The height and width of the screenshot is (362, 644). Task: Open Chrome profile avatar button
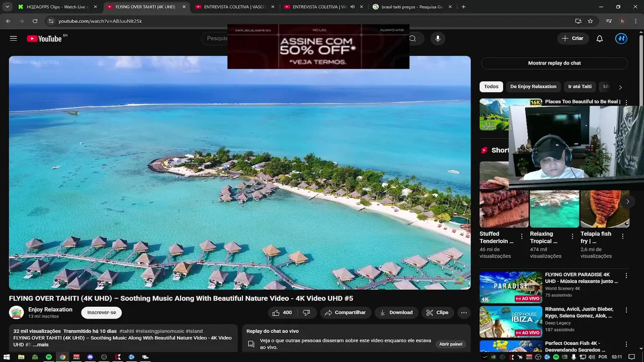(x=622, y=21)
